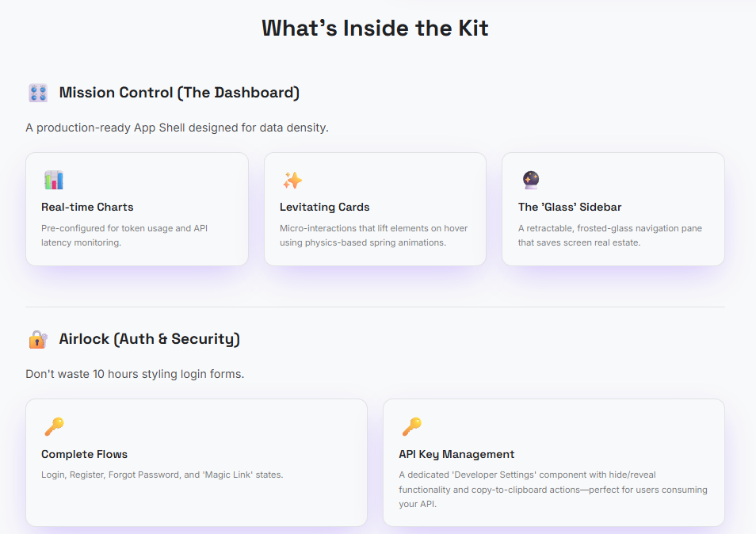756x534 pixels.
Task: Click the crystal ball icon on The 'Glass' Sidebar card
Action: pyautogui.click(x=530, y=180)
